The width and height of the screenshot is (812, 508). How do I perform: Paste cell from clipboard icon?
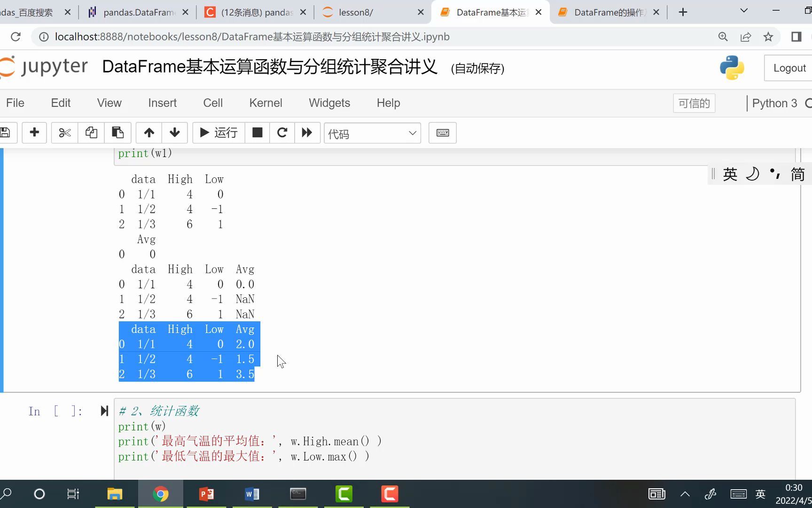pos(117,133)
